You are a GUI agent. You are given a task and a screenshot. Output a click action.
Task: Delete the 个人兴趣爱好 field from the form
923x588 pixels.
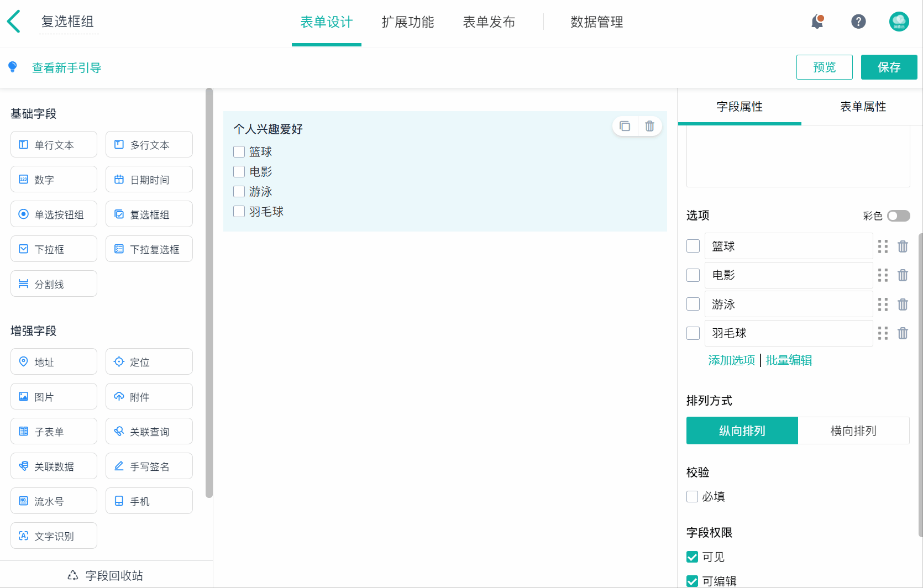[650, 127]
